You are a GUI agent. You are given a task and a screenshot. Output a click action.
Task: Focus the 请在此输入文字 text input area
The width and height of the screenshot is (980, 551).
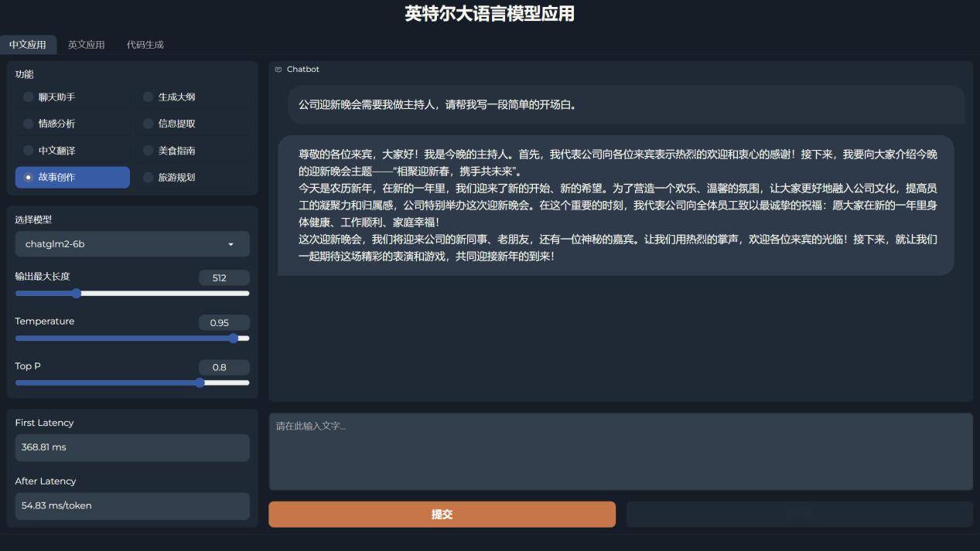620,451
